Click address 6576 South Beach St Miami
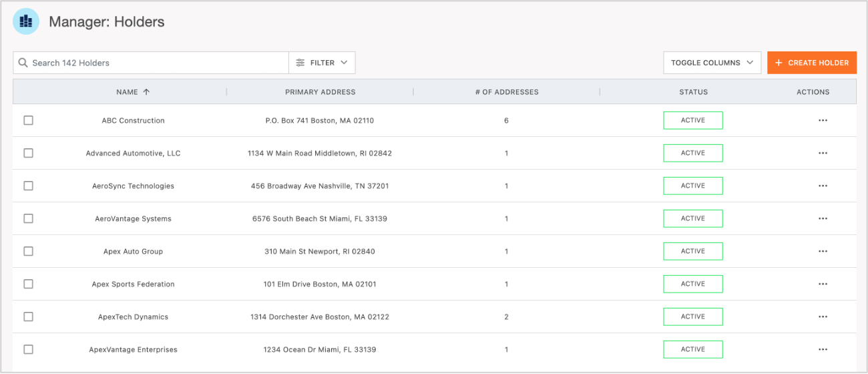 [320, 219]
